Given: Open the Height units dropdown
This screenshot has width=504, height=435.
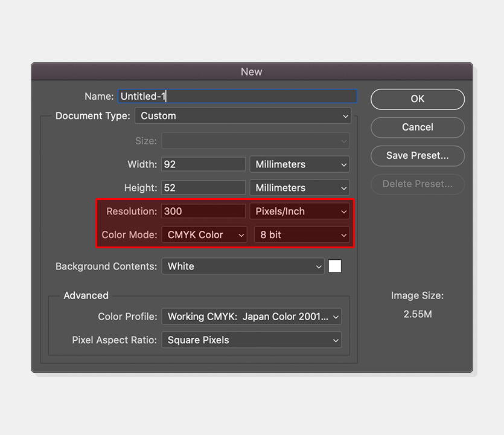Looking at the screenshot, I should tap(299, 188).
